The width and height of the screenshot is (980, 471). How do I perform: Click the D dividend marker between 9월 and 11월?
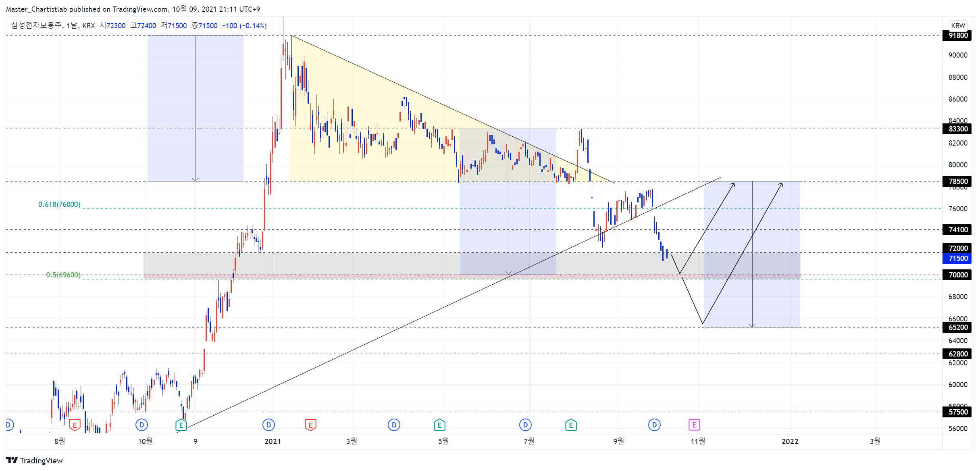coord(654,425)
